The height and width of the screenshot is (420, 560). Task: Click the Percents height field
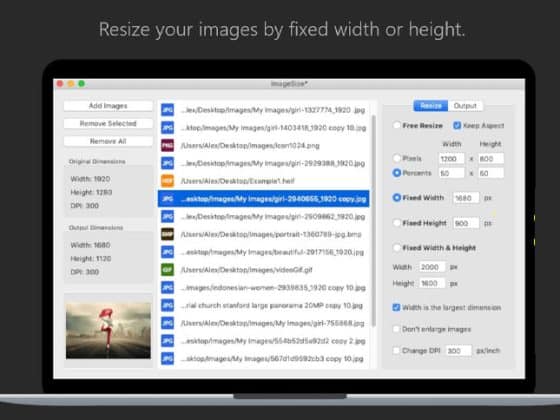coord(491,173)
